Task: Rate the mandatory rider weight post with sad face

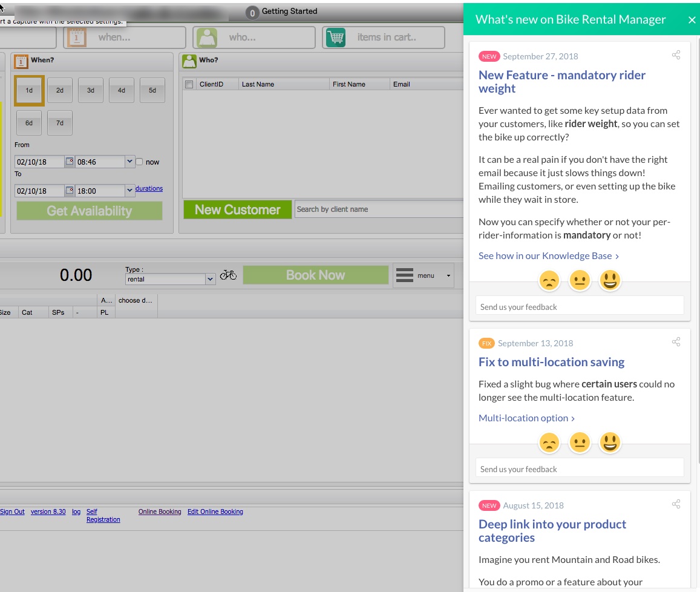Action: pyautogui.click(x=549, y=281)
